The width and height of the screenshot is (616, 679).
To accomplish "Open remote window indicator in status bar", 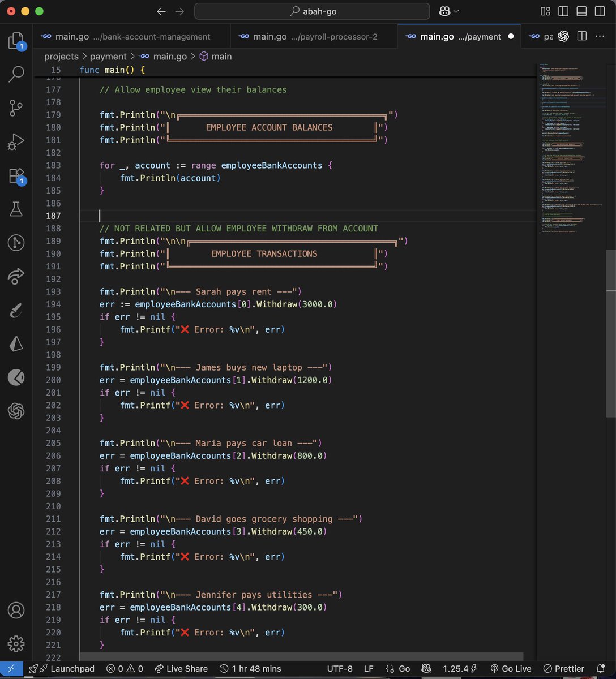I will [11, 669].
